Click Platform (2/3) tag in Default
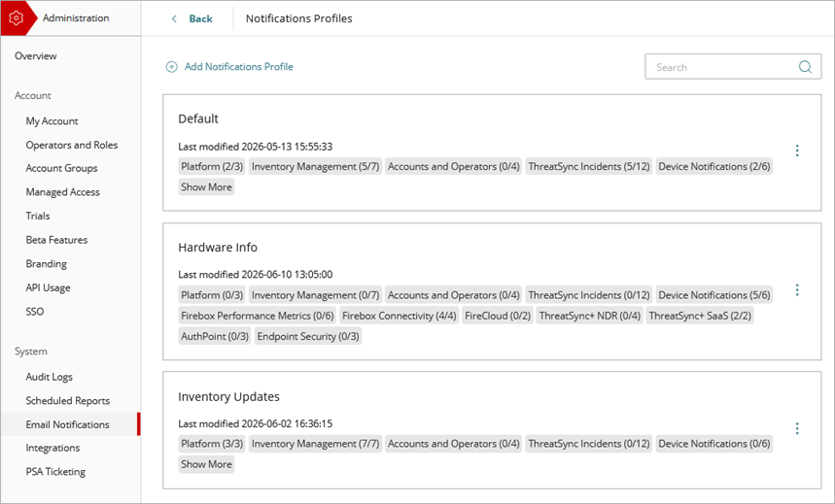 (x=212, y=167)
